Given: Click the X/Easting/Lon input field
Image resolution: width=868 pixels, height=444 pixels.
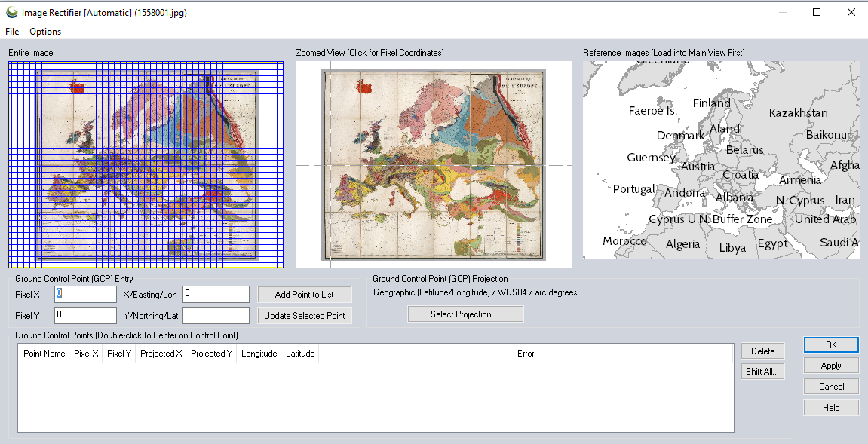Looking at the screenshot, I should [x=216, y=294].
